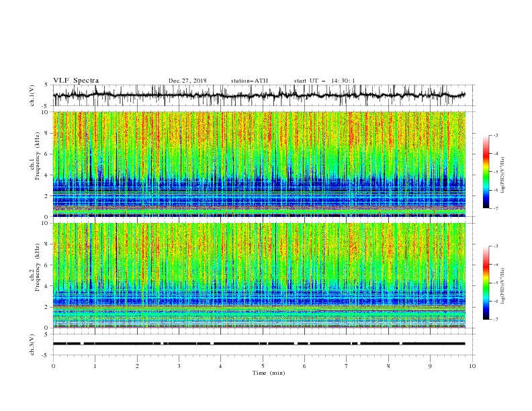Click the "-6" label on the ch.2 colorbar
This screenshot has width=532, height=411.
click(496, 301)
